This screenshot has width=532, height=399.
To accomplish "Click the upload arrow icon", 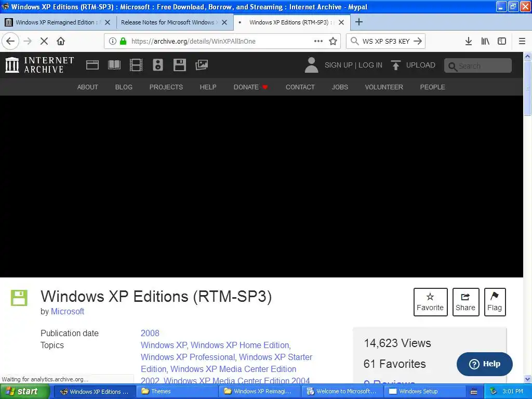I will click(395, 65).
